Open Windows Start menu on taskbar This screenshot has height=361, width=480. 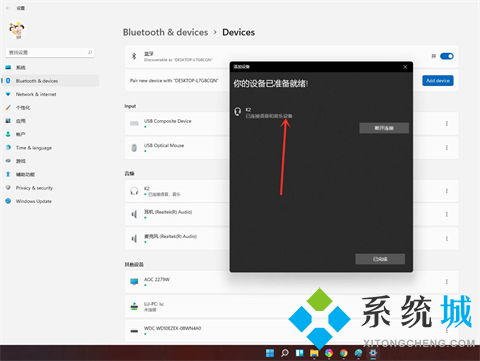click(270, 353)
